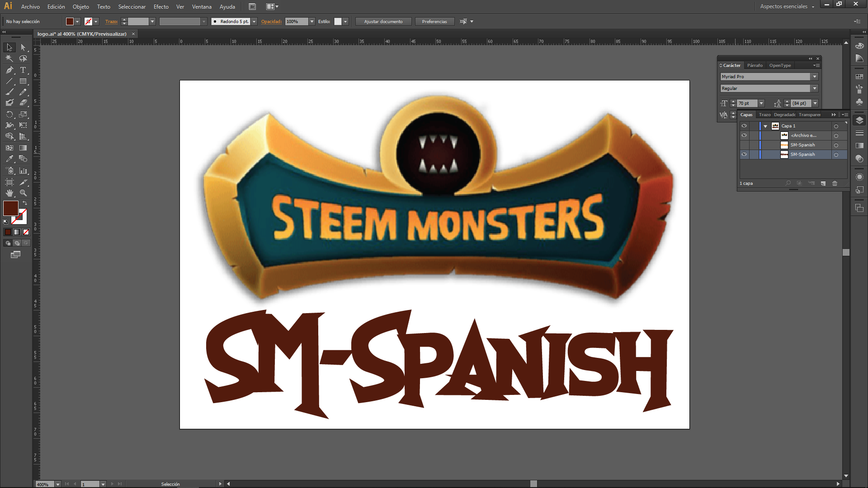Screen dimensions: 868x488
Task: Select the Selection (black arrow) tool
Action: (9, 47)
